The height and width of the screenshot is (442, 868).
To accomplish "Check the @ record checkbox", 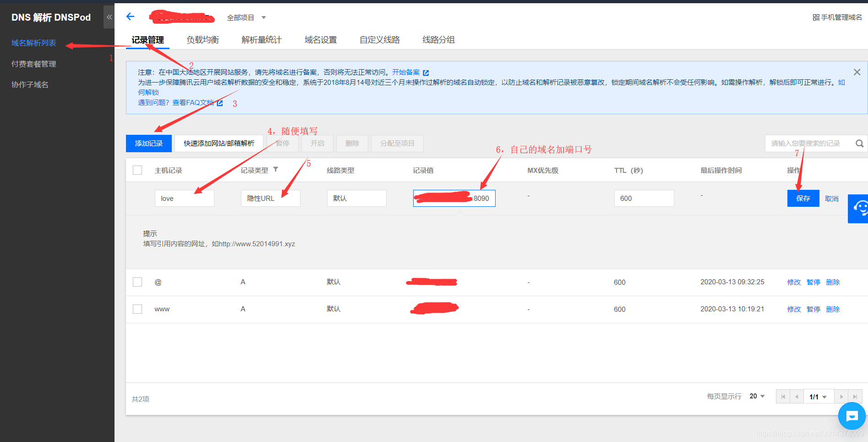I will [137, 282].
